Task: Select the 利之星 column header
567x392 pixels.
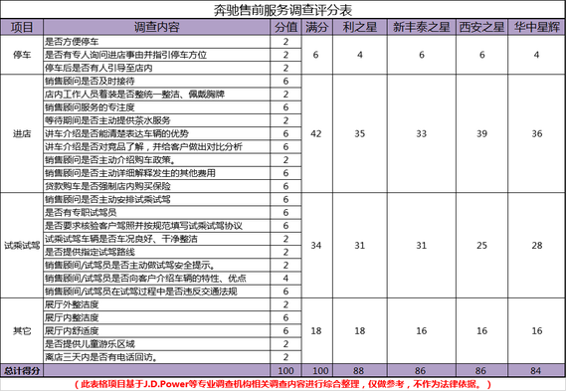Action: click(360, 27)
